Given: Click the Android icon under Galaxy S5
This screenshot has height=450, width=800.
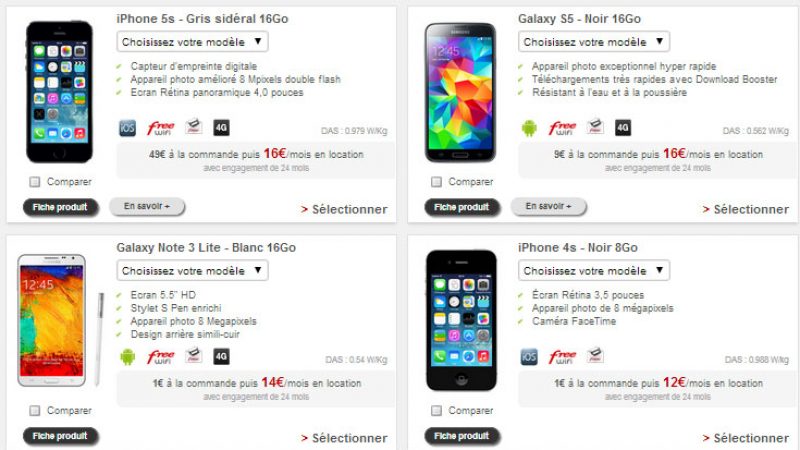Looking at the screenshot, I should (x=529, y=128).
